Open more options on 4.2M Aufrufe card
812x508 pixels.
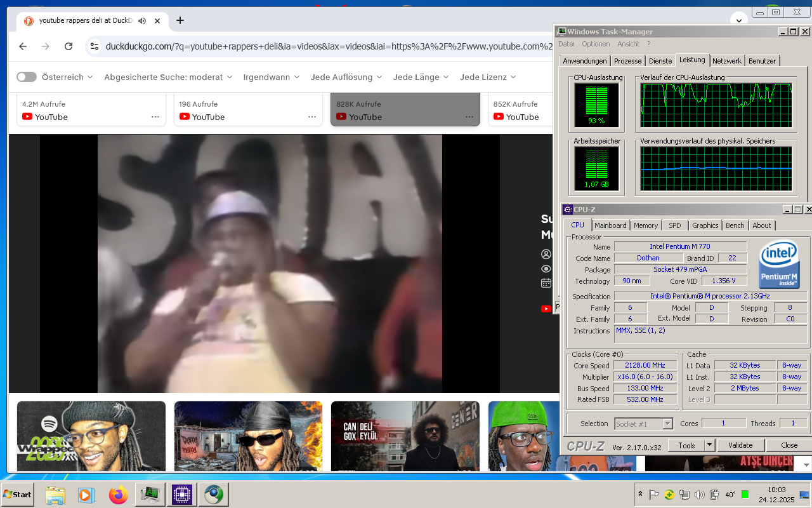155,117
